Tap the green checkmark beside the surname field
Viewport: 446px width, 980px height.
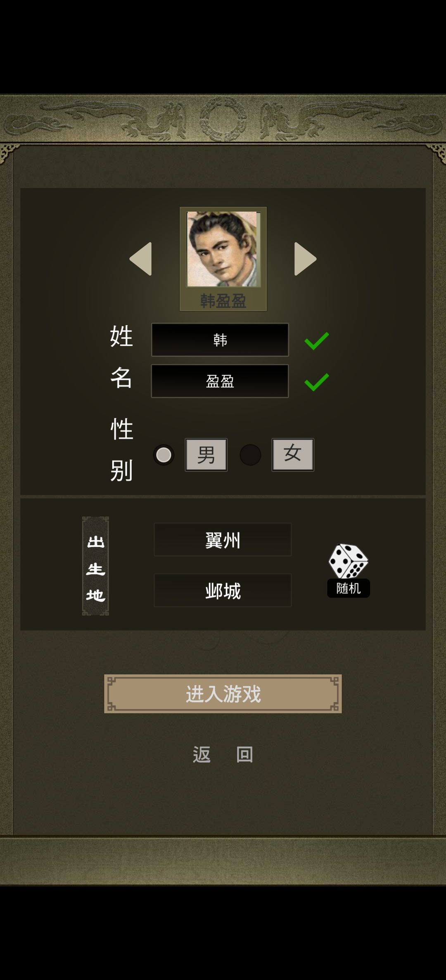tap(317, 341)
